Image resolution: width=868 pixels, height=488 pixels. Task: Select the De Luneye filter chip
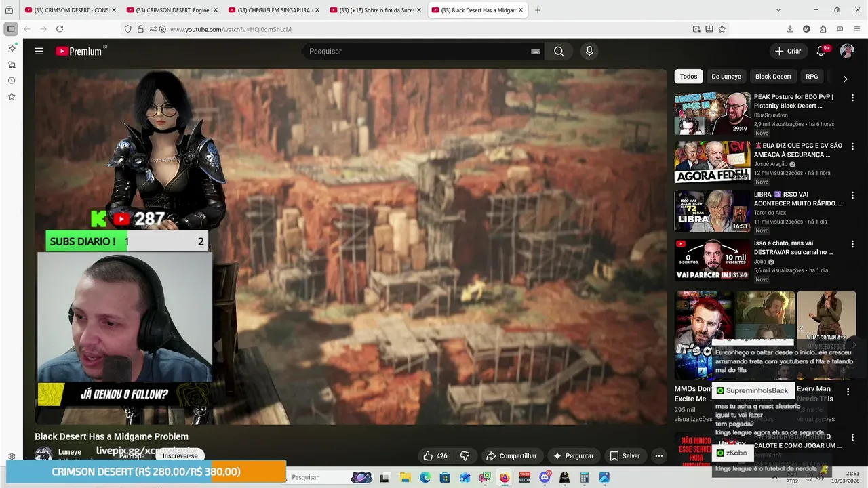point(726,77)
